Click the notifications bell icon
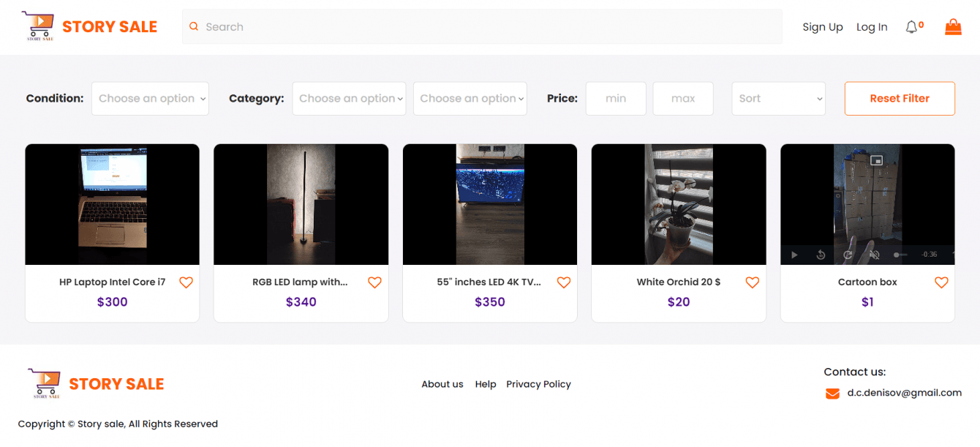Viewport: 980px width, 447px height. coord(911,27)
